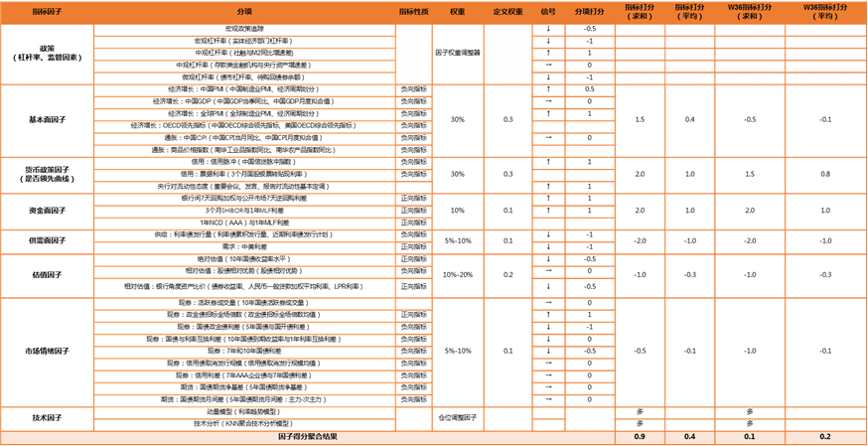Click the 需求：中美利差 row
Screen dimensions: 868x446
[x=244, y=247]
